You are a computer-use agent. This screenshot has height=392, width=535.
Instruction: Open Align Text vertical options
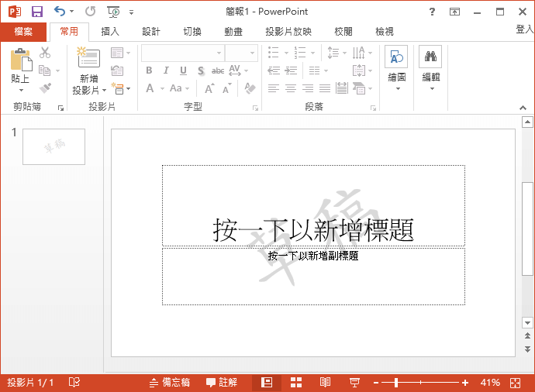362,70
